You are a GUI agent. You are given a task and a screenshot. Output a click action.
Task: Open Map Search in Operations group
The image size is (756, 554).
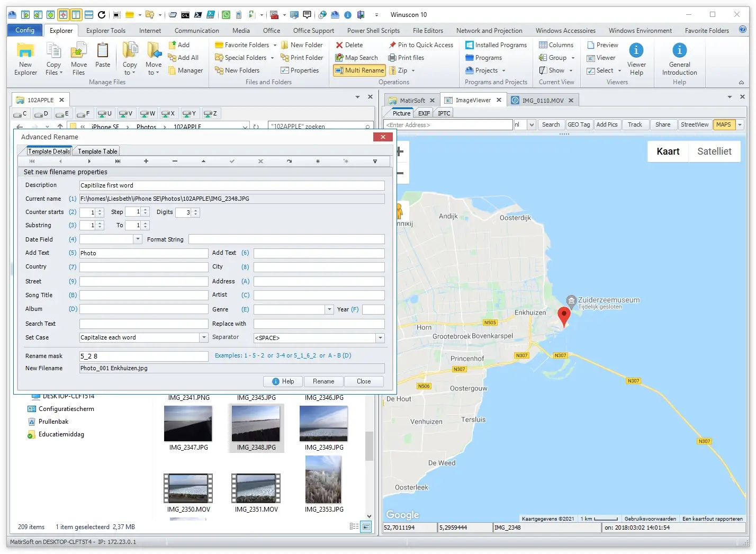[x=356, y=58]
